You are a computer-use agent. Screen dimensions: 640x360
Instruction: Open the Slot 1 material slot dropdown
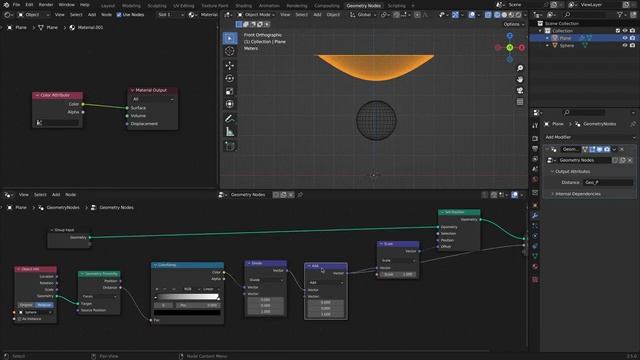[x=171, y=15]
